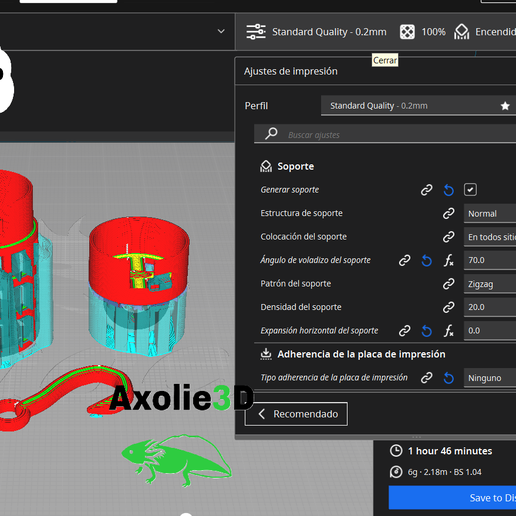The height and width of the screenshot is (516, 516).
Task: Click the Recomendado button
Action: (x=296, y=414)
